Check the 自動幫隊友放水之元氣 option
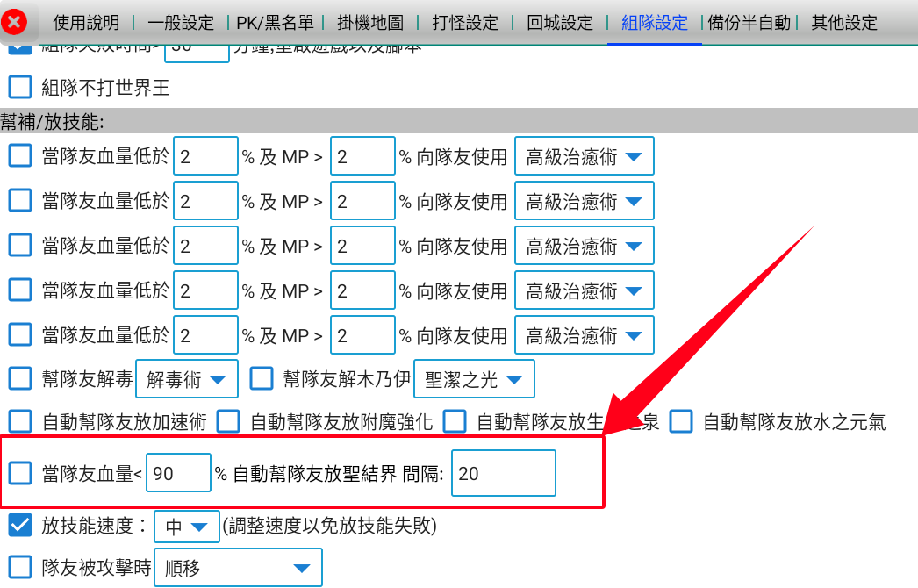918x588 pixels. click(x=681, y=422)
